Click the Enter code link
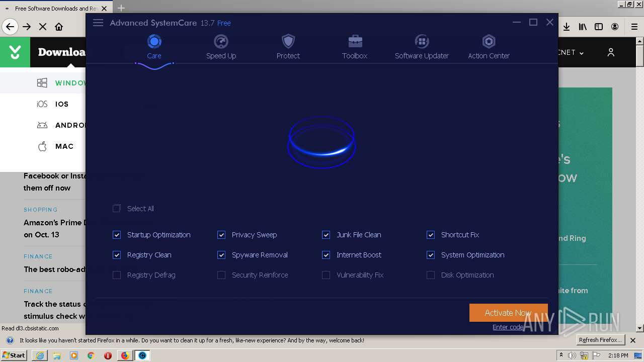Screen dimensions: 644x362 point(508,327)
